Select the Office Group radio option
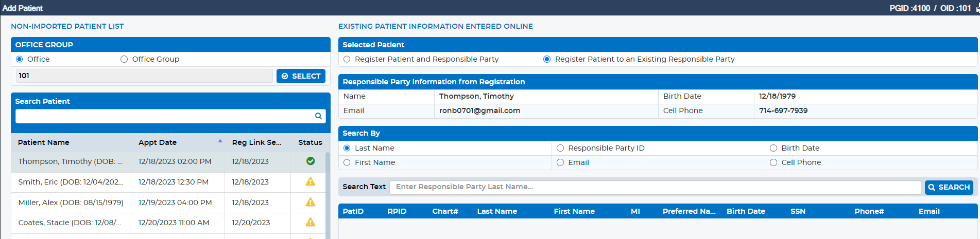 pos(124,59)
